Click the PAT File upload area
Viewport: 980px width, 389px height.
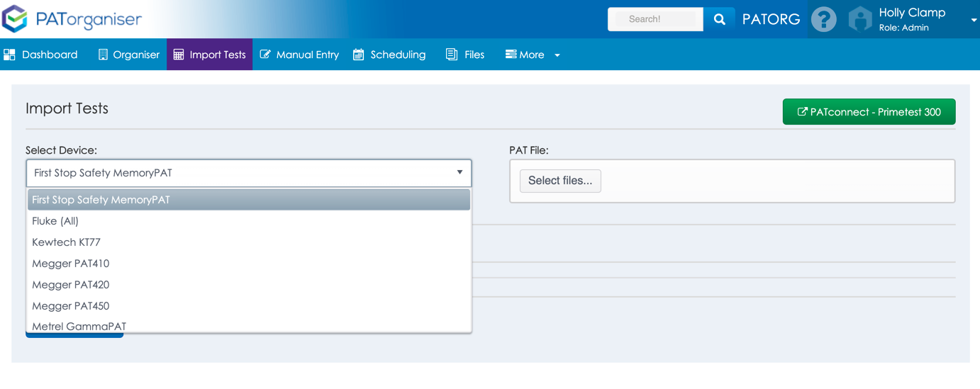tap(732, 181)
